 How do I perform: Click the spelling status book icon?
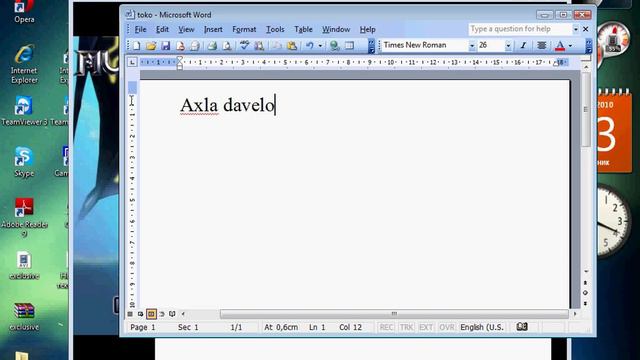pyautogui.click(x=522, y=327)
